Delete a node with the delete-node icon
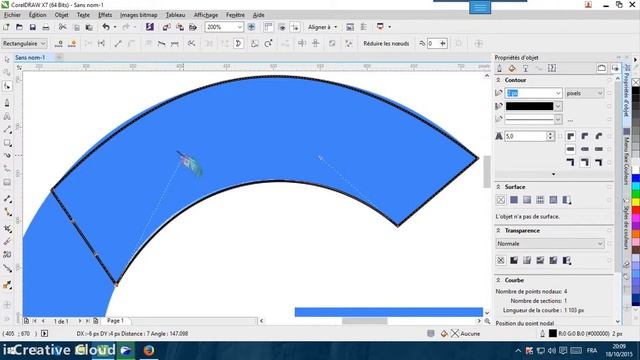Screen dimensions: 640x360 coord(72,43)
